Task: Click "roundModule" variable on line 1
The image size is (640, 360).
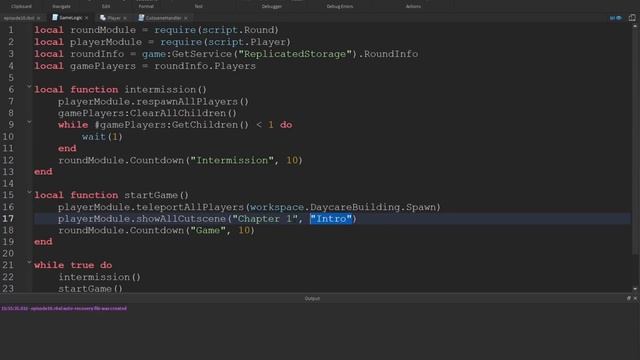Action: click(x=103, y=30)
